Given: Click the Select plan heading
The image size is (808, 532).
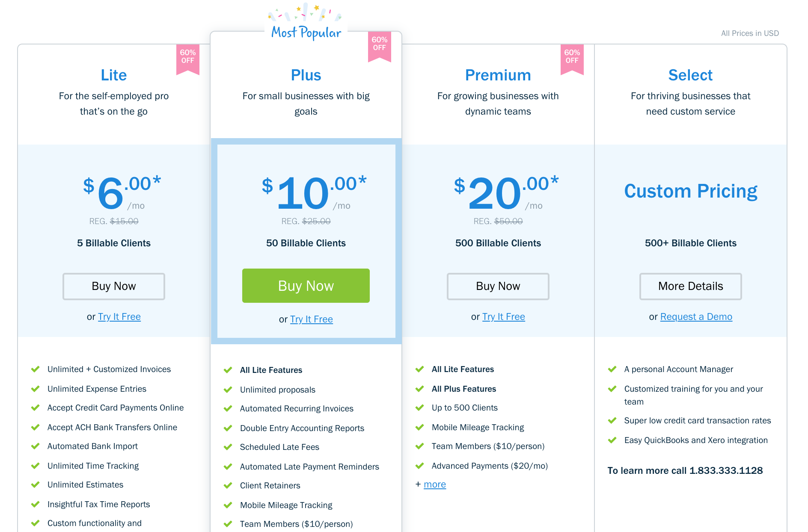Looking at the screenshot, I should click(690, 75).
